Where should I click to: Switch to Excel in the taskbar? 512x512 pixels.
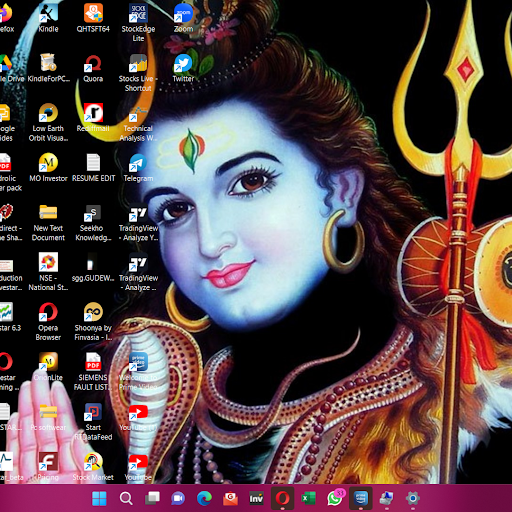(308, 498)
